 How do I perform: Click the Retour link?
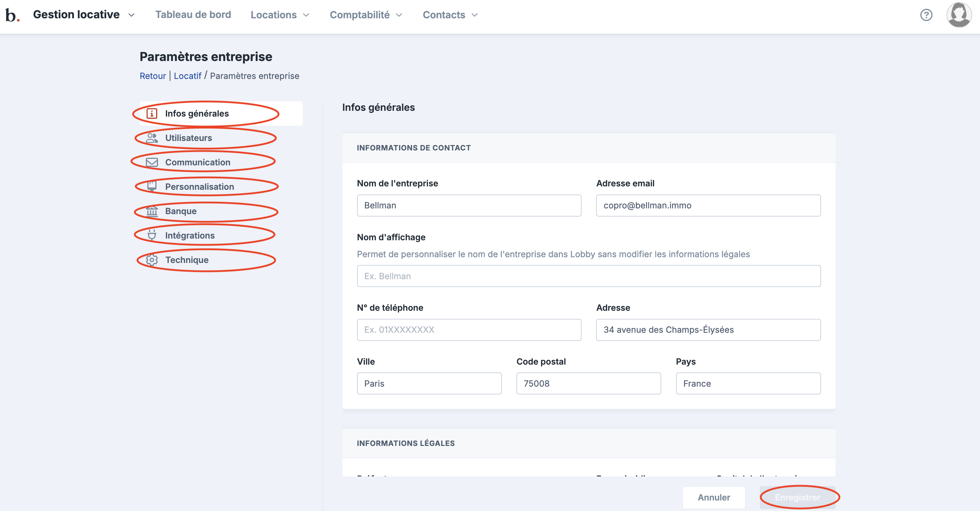click(x=153, y=76)
